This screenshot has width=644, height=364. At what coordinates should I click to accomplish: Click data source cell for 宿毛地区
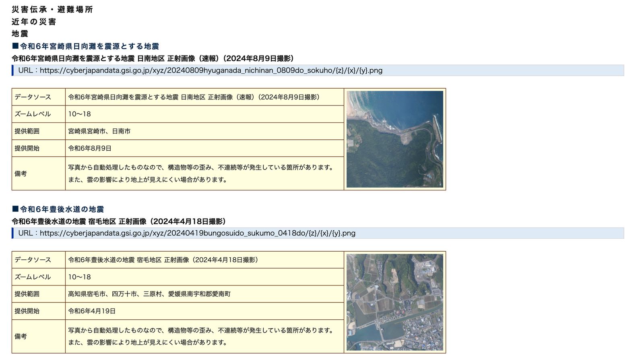[204, 260]
